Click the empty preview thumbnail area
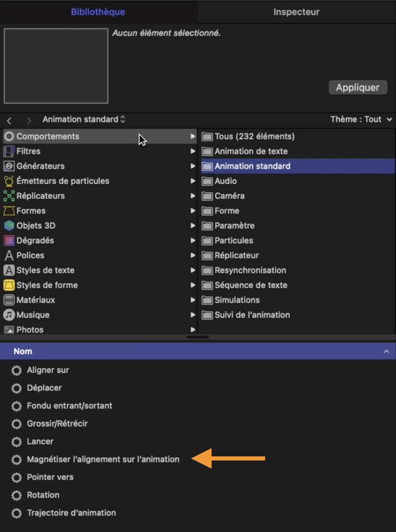Image resolution: width=396 pixels, height=532 pixels. click(56, 66)
